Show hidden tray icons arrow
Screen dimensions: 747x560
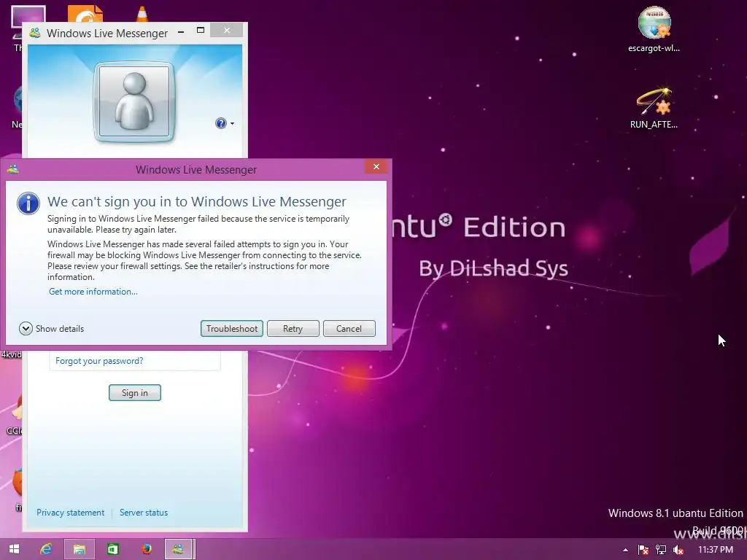625,550
